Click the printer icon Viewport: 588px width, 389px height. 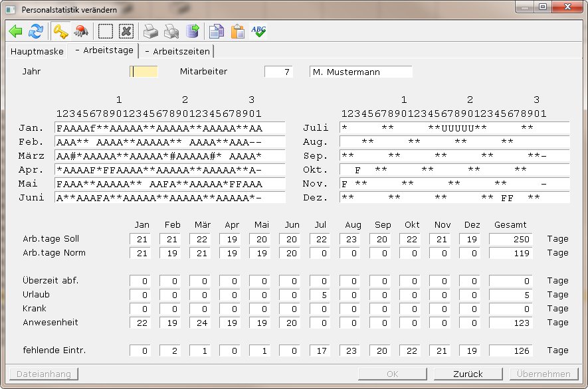click(x=151, y=31)
